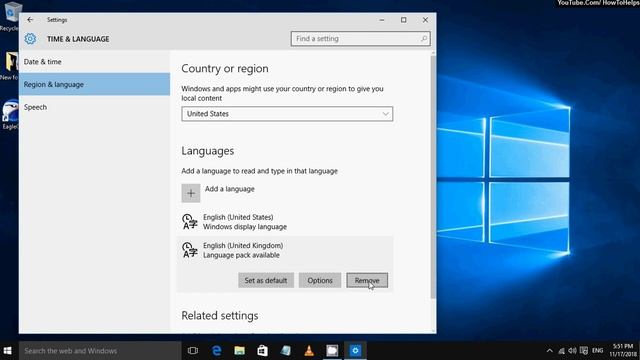Viewport: 640px width, 360px height.
Task: Click Set as default for English (UK)
Action: pyautogui.click(x=266, y=280)
